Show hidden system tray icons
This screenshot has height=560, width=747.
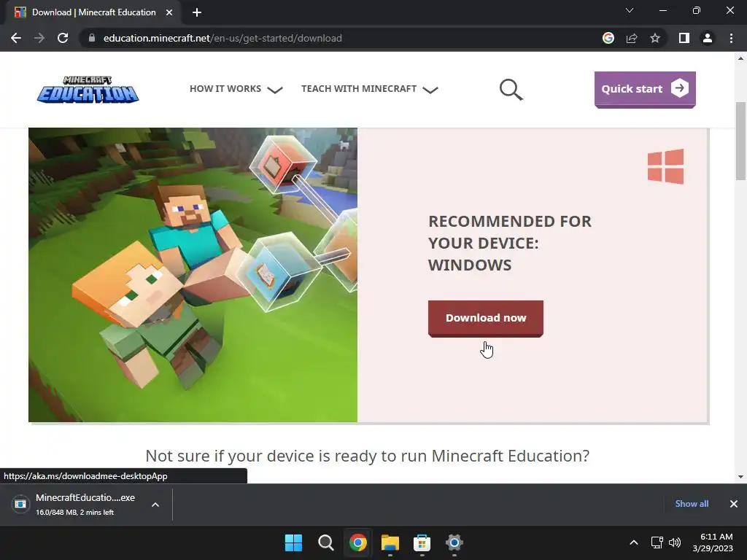point(634,542)
